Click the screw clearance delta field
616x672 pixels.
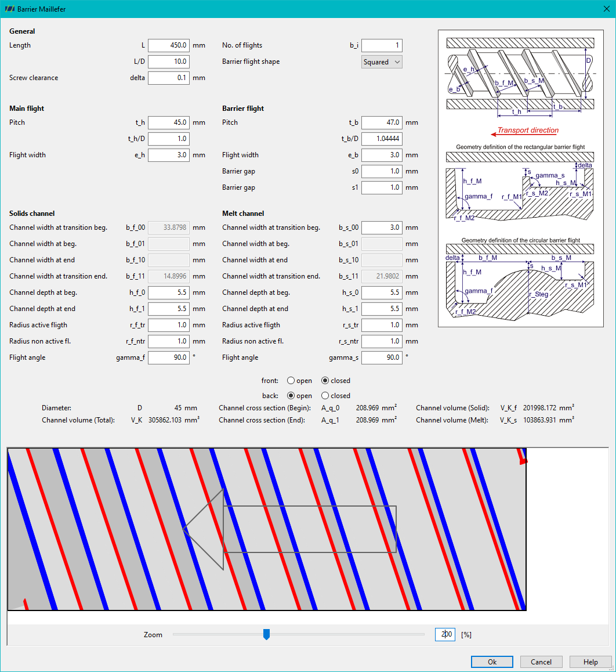(x=169, y=78)
